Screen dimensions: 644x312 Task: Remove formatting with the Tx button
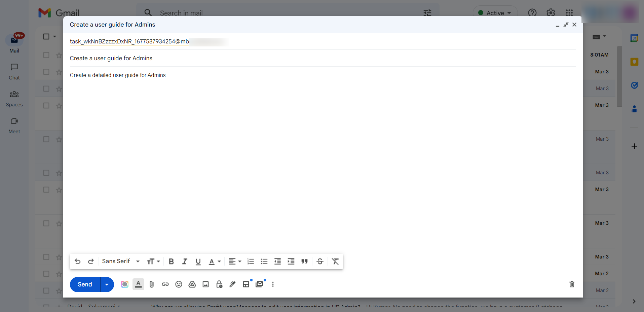[x=335, y=261]
